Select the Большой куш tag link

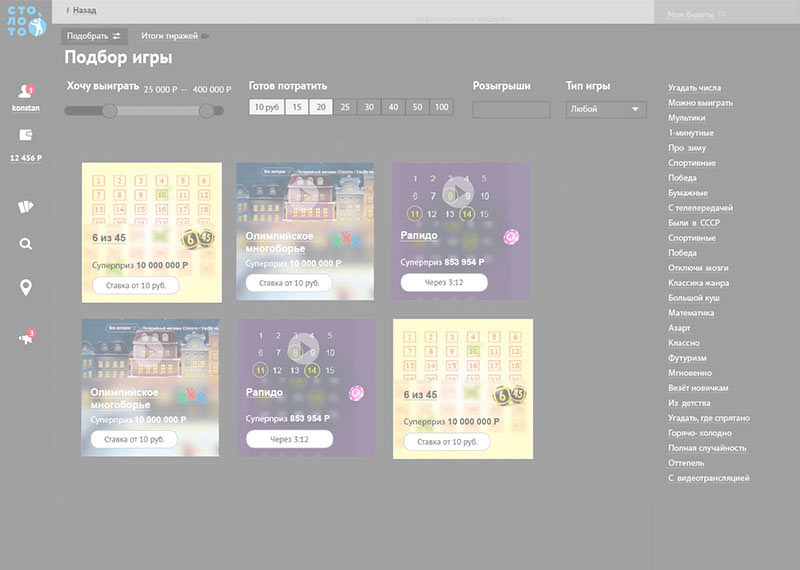[693, 298]
